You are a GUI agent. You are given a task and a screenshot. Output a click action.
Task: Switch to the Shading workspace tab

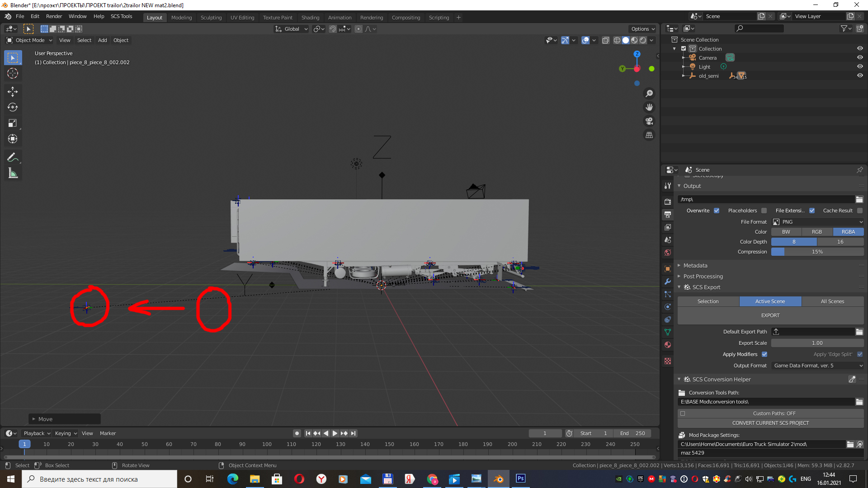pyautogui.click(x=310, y=18)
